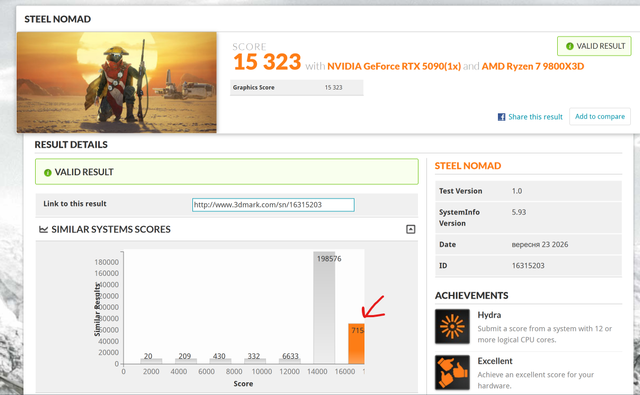Screen dimensions: 640x395
Task: Click the Hydra achievement icon
Action: 452,326
